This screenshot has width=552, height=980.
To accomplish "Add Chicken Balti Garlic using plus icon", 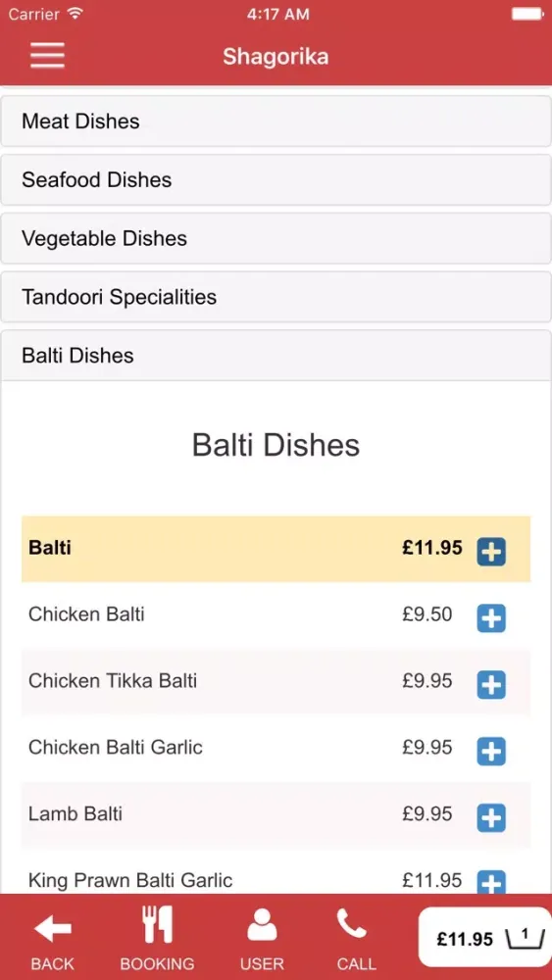I will tap(491, 752).
